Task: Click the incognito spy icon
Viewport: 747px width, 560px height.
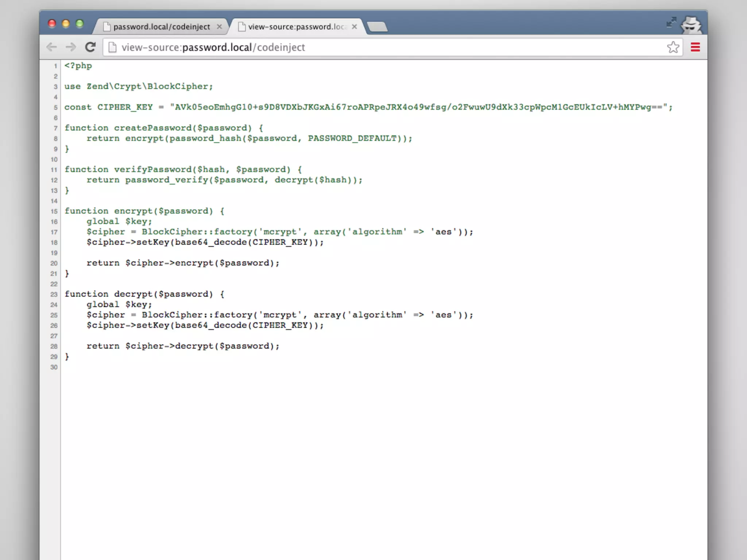Action: [691, 25]
